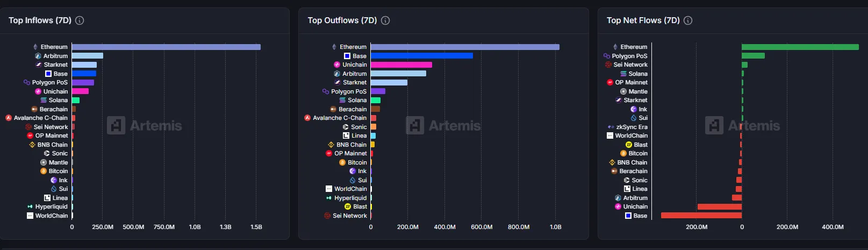Click the Ethereum icon in Top Inflows chart
Image resolution: width=868 pixels, height=250 pixels.
click(35, 47)
